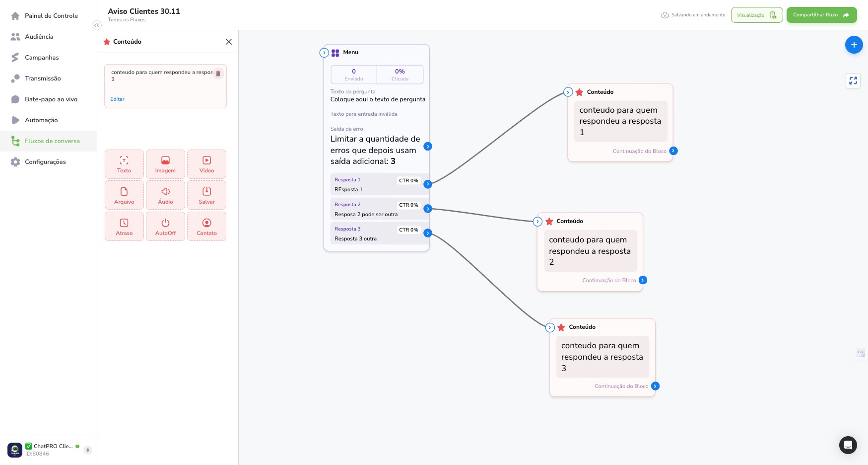Click the Editar link

[117, 99]
